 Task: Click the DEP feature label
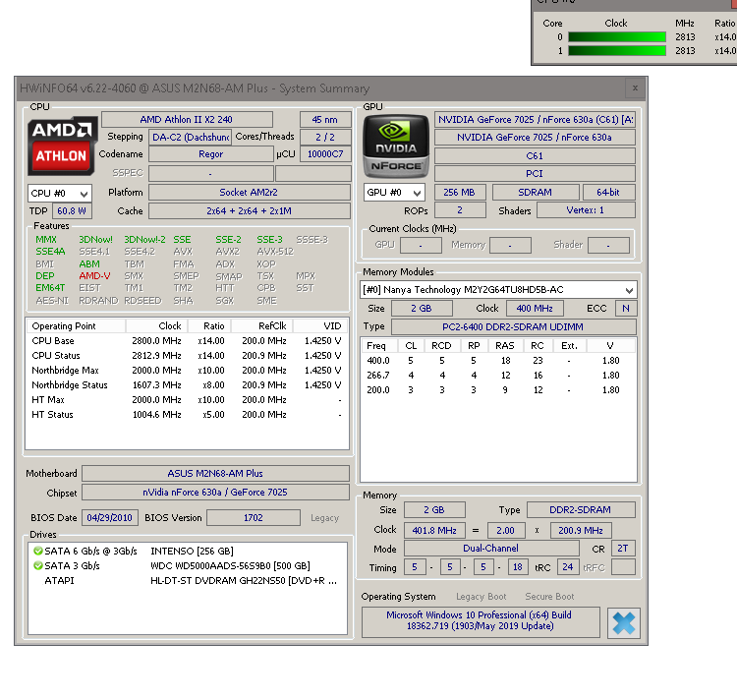tap(44, 276)
